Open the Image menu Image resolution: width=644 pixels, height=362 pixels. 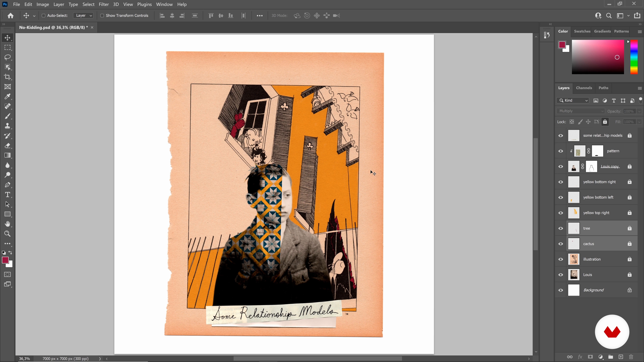click(43, 4)
